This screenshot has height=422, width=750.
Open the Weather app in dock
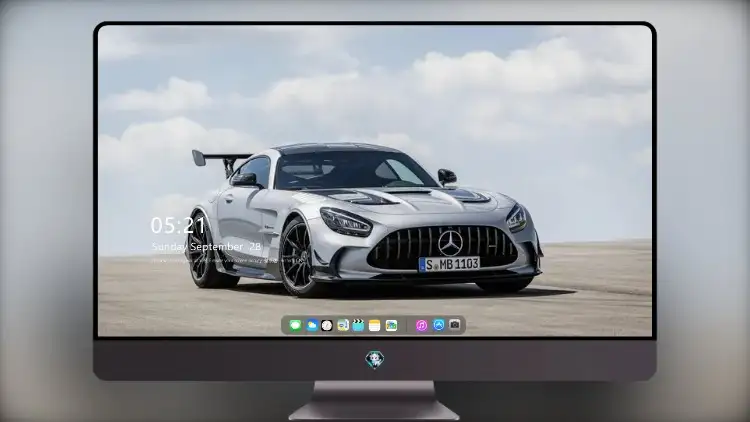311,325
